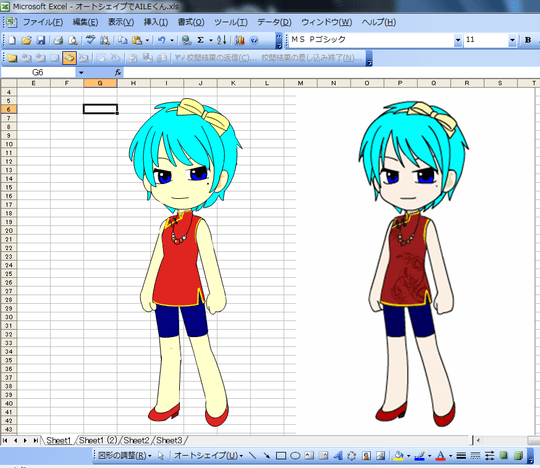540x468 pixels.
Task: Select the Arrow drawing tool
Action: tap(267, 456)
